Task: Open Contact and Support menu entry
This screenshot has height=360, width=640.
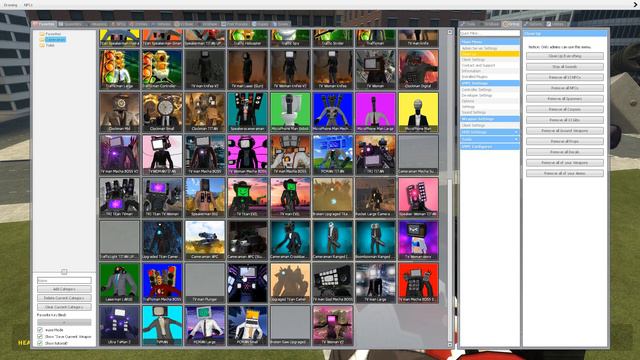Action: tap(490, 65)
